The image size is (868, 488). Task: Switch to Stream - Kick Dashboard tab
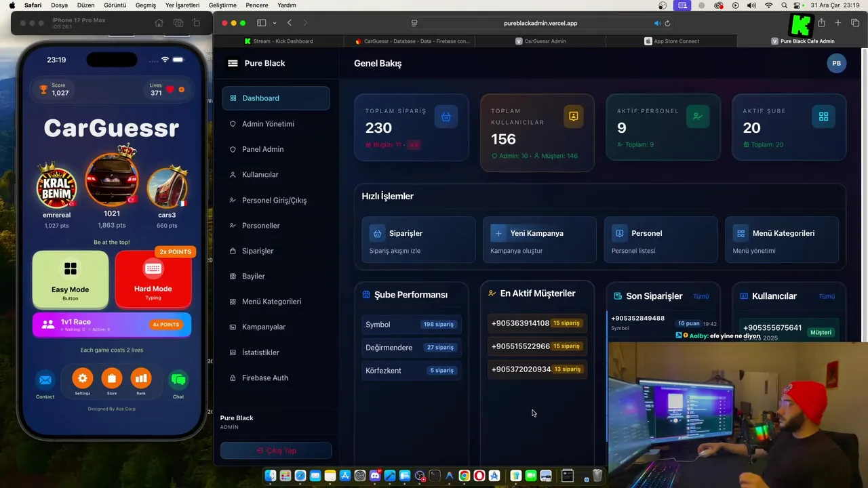(x=279, y=41)
